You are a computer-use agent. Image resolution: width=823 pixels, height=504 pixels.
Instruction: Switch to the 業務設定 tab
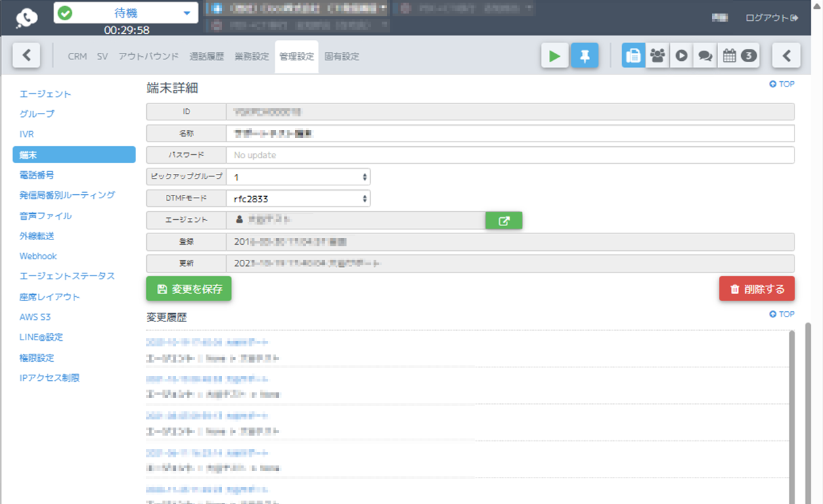[x=252, y=57]
